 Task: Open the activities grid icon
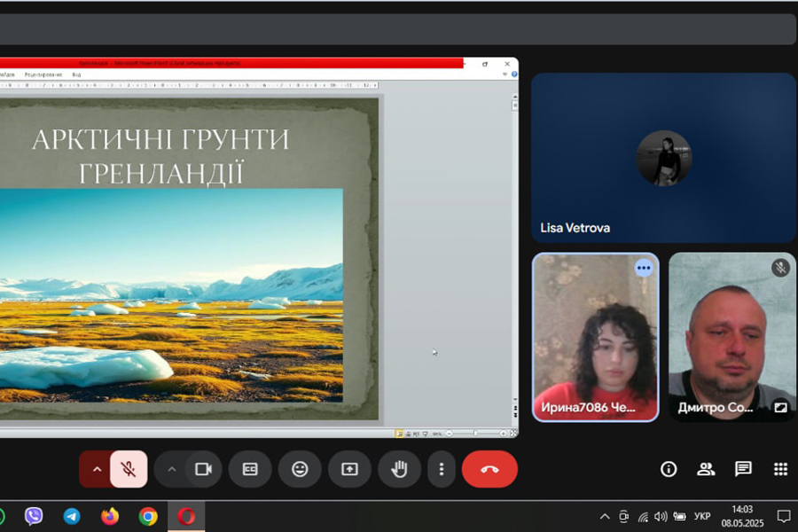click(x=780, y=469)
